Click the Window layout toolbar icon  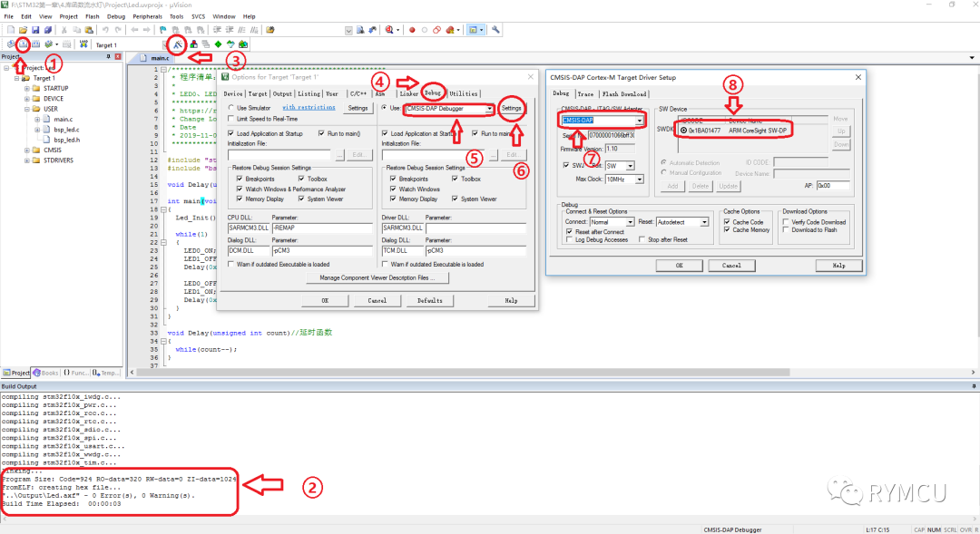tap(473, 30)
